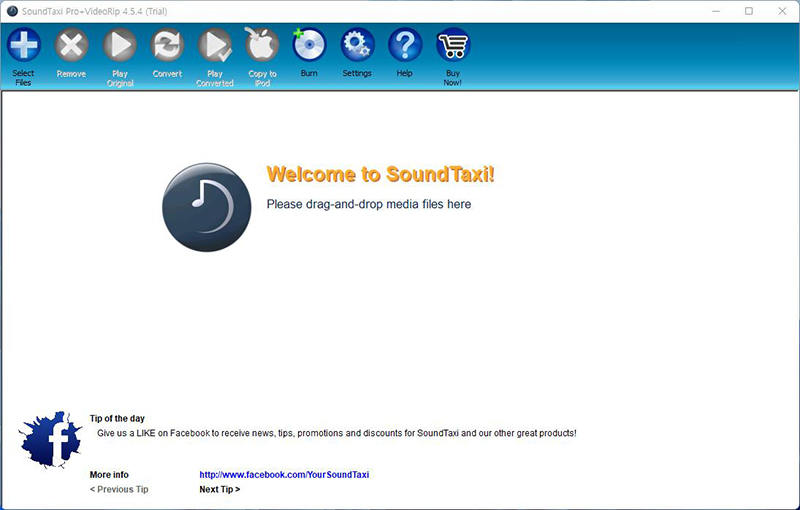Show the Next Tip
800x510 pixels.
click(x=219, y=489)
